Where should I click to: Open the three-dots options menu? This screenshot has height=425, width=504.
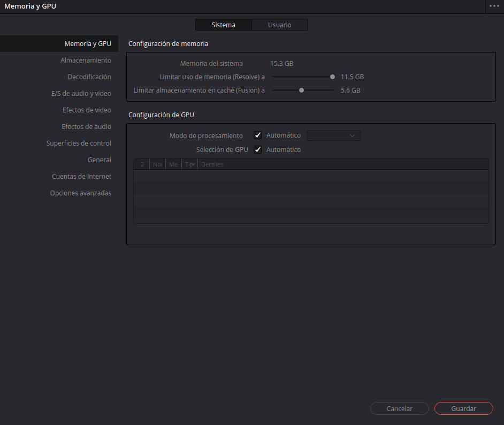click(x=494, y=6)
